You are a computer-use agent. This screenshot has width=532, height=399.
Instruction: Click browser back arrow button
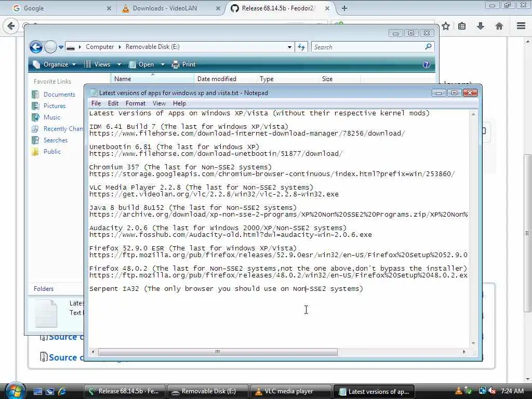pos(11,26)
